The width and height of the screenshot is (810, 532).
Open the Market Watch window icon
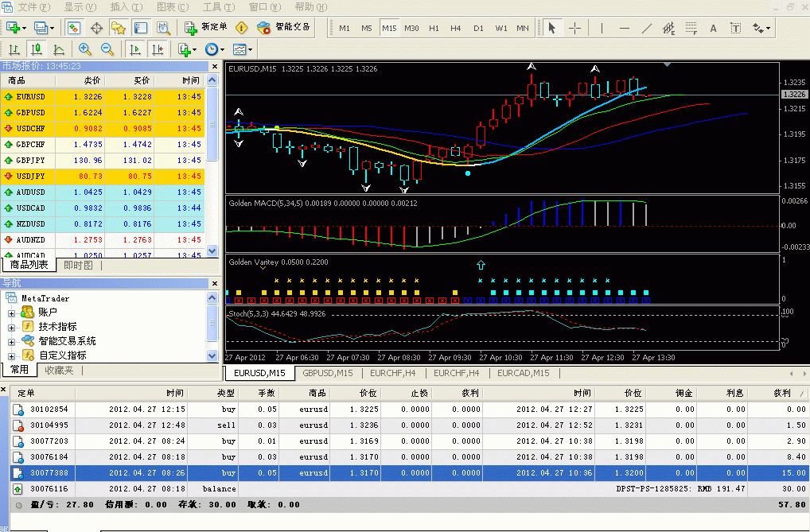coord(73,28)
